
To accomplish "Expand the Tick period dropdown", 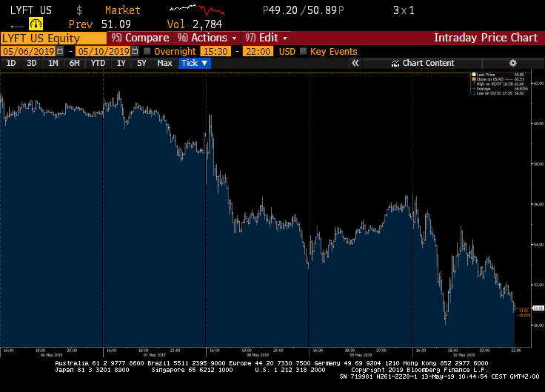I will pos(195,63).
